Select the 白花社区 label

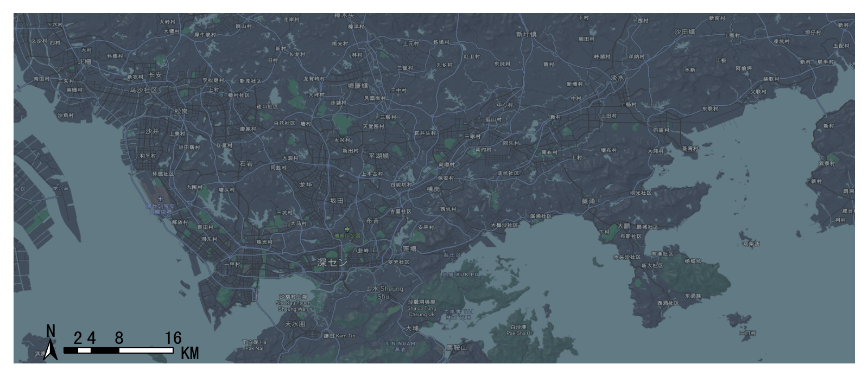284,123
